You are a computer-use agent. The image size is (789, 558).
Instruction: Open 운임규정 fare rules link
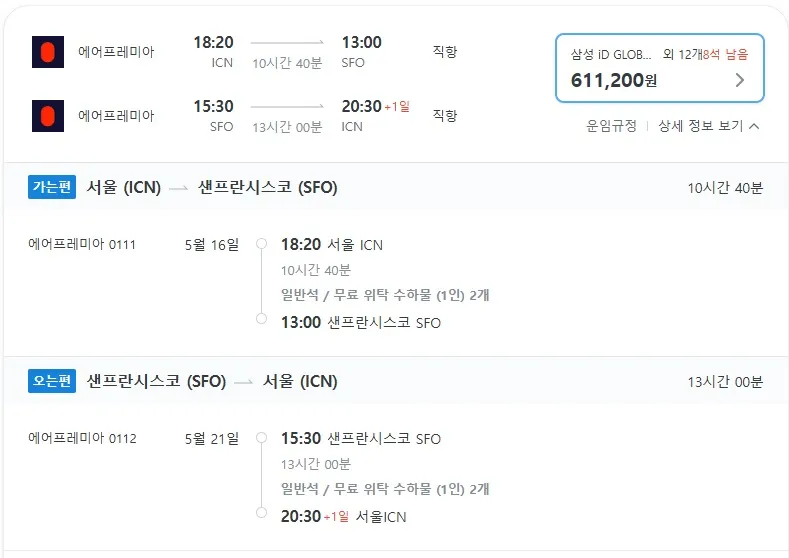click(x=611, y=126)
